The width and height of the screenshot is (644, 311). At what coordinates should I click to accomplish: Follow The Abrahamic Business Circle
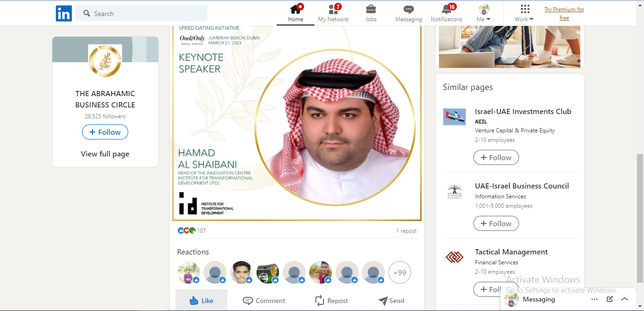105,132
